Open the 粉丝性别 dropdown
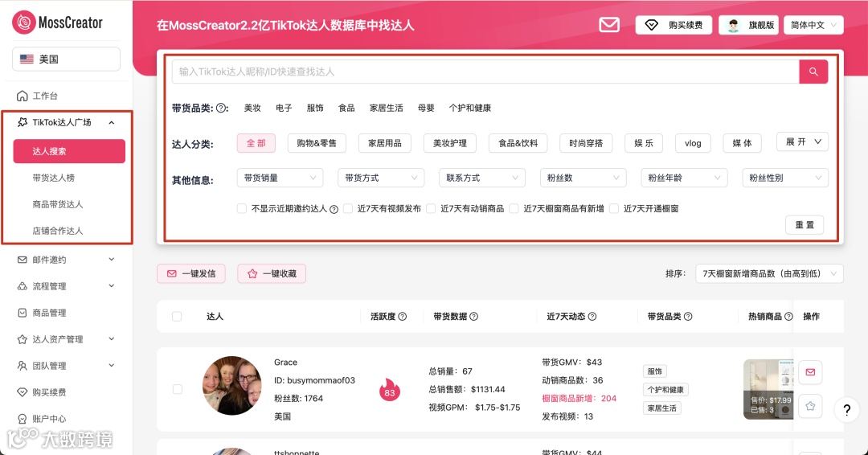This screenshot has width=868, height=455. [x=785, y=178]
